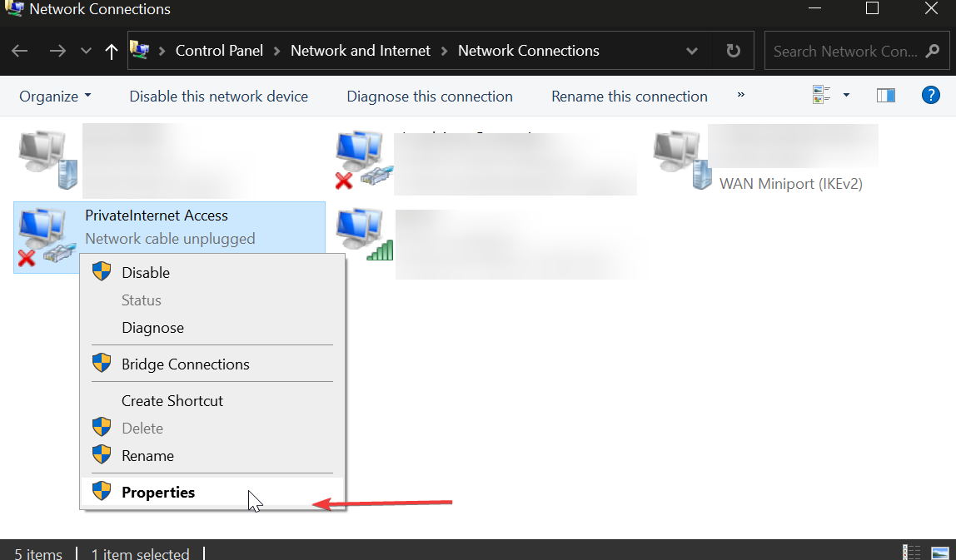Show the preview pane icon
This screenshot has width=956, height=560.
(885, 95)
